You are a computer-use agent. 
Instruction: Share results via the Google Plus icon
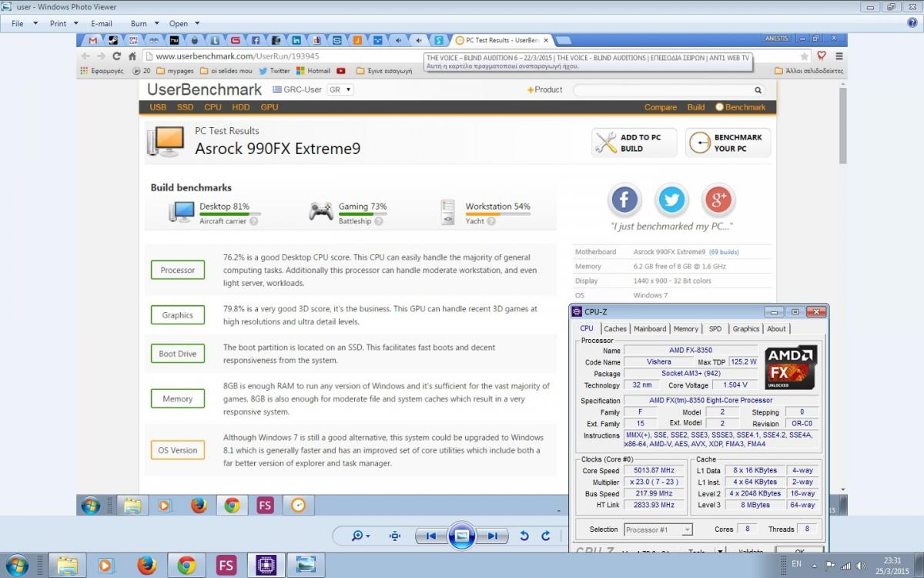719,200
